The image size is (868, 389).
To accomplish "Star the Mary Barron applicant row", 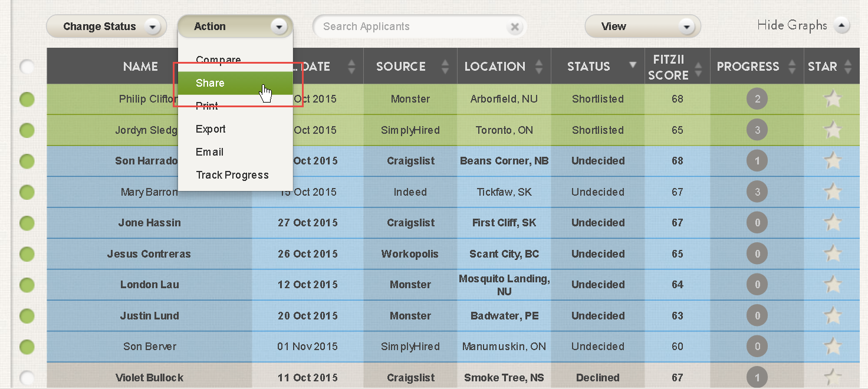I will tap(833, 192).
